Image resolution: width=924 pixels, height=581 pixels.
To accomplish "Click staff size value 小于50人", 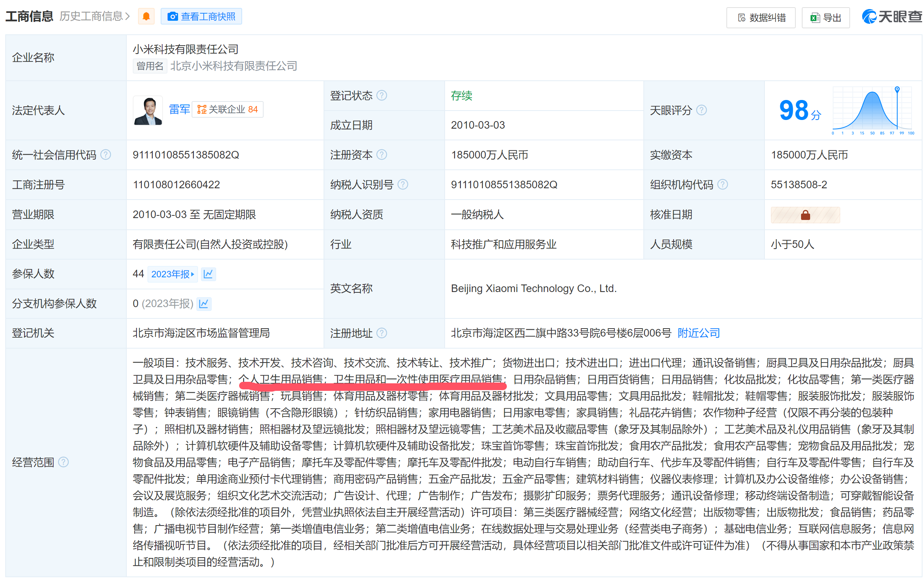I will [792, 244].
